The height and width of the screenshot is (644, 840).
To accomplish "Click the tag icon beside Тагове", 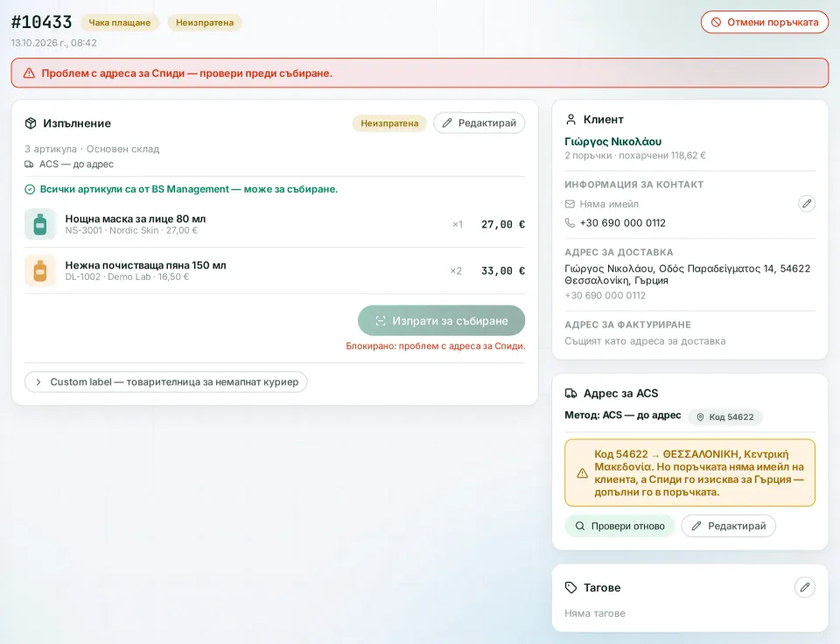I will [571, 588].
